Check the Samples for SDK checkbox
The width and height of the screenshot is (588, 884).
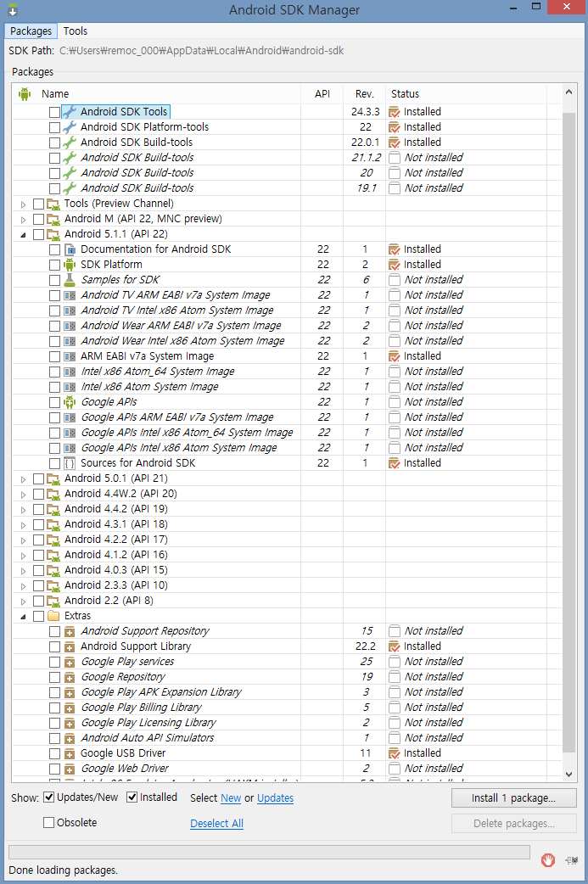pos(54,280)
